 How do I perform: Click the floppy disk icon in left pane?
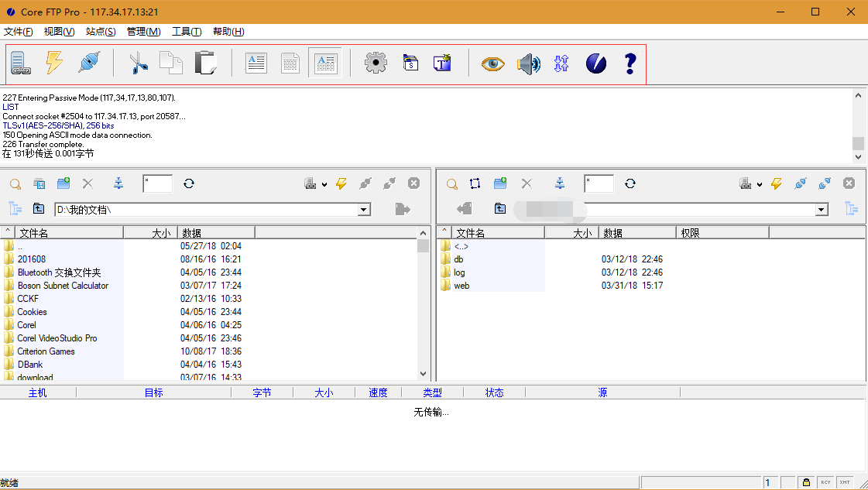pos(39,183)
